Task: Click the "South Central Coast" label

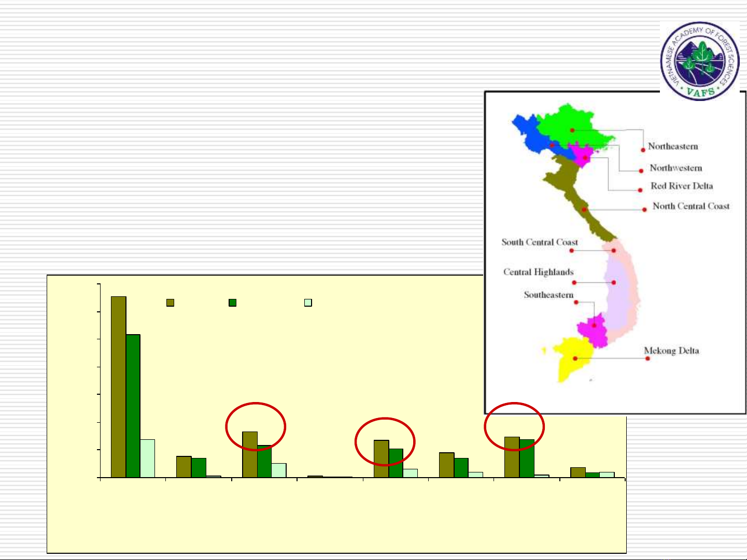Action: coord(540,242)
